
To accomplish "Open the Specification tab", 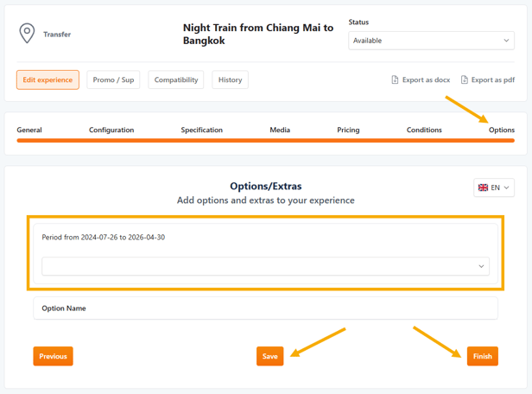I will 201,130.
